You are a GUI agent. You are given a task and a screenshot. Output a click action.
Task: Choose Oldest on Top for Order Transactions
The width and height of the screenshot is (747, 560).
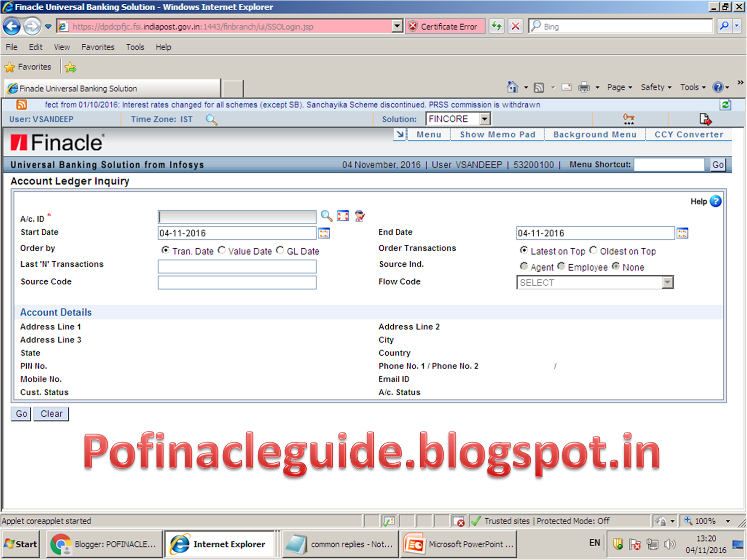(593, 251)
